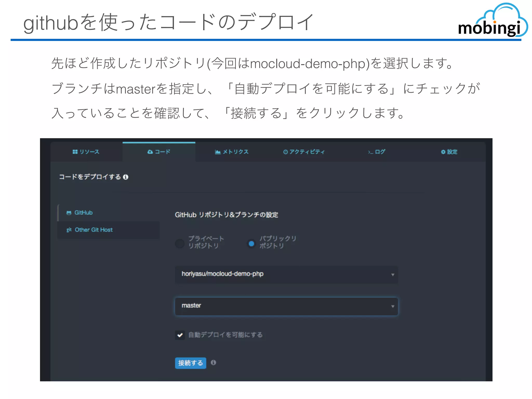Toggle the 自動デプロイを可能にする checkbox
The image size is (532, 399).
point(180,335)
